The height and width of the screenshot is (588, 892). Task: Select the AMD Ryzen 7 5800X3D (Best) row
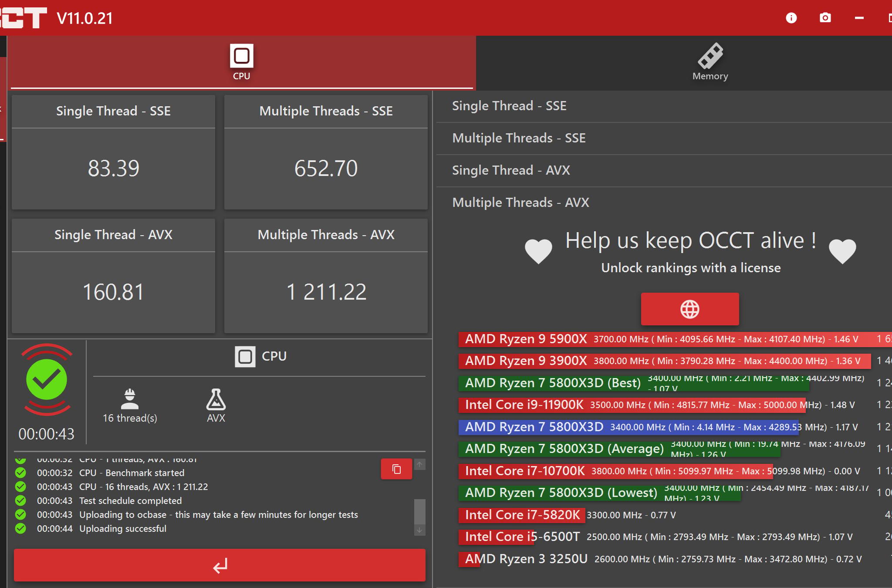(x=675, y=383)
